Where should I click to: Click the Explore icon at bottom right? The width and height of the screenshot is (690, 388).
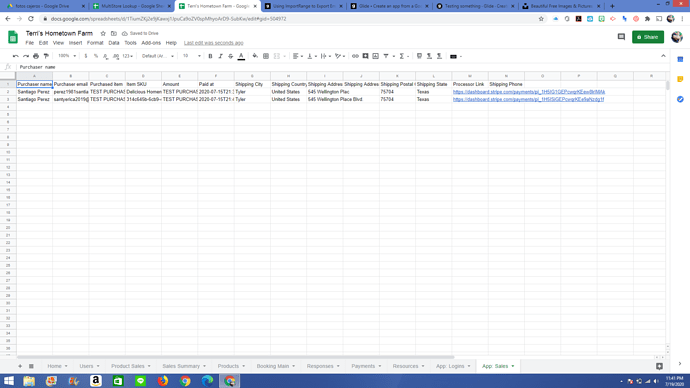click(x=659, y=366)
